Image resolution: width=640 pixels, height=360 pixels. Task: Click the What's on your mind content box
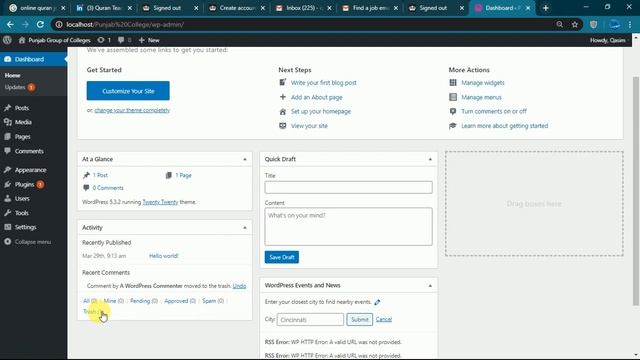click(x=348, y=227)
